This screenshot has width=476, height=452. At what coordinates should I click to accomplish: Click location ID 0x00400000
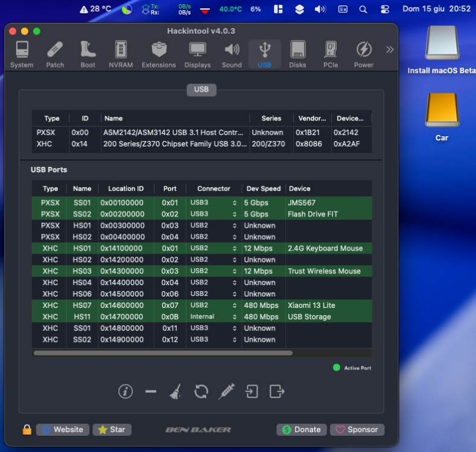[x=122, y=237]
